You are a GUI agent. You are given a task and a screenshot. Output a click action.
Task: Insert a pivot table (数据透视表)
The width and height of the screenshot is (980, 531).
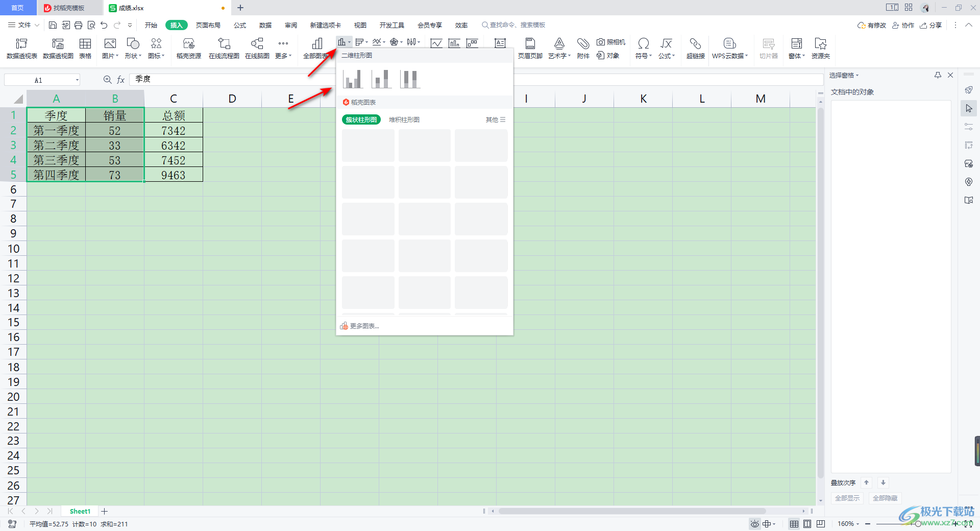tap(21, 49)
